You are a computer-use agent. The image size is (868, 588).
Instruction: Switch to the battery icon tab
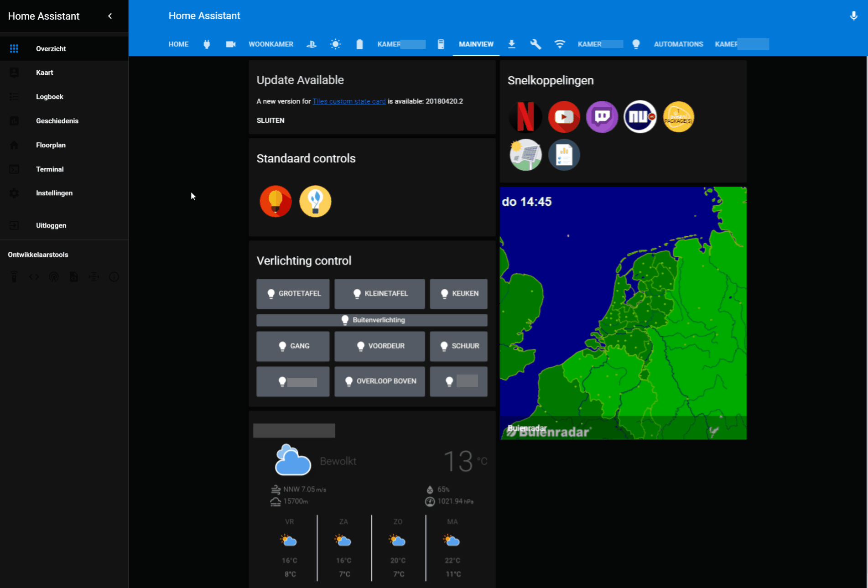[359, 44]
